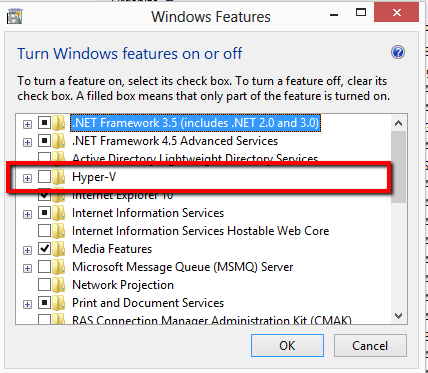428x373 pixels.
Task: Select the '.NET Framework 3.5 (includes .NET 2.0 and 3.0)' label
Action: click(x=196, y=123)
